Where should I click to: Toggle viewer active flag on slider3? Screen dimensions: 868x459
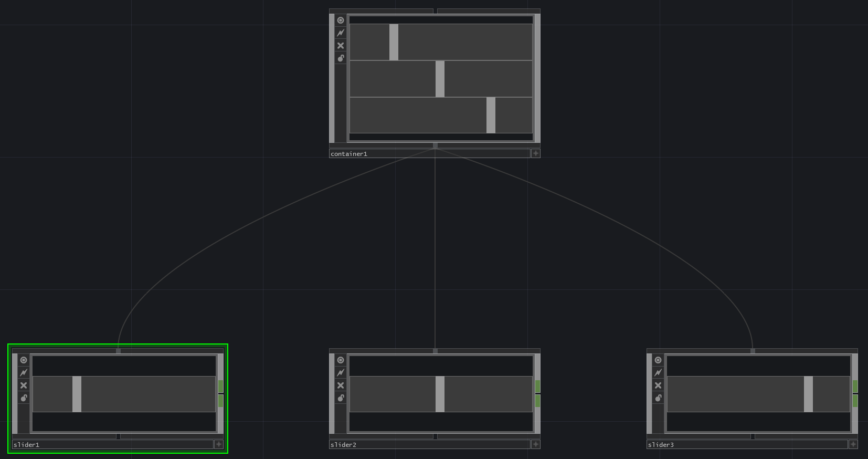pos(658,360)
